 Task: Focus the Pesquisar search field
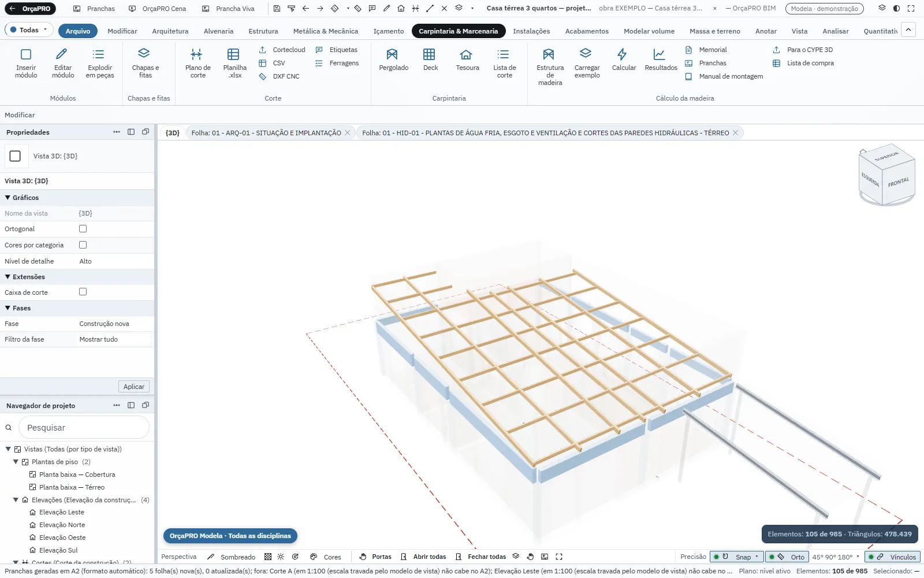point(84,428)
